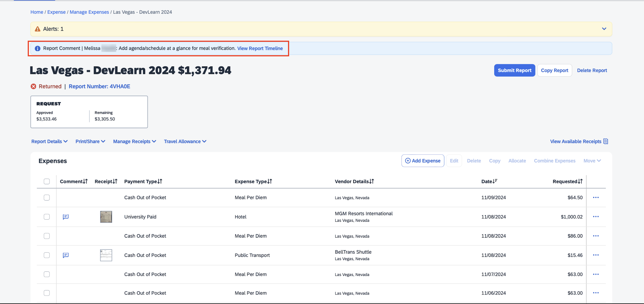
Task: Open the Manage Receipts dropdown
Action: (x=134, y=141)
